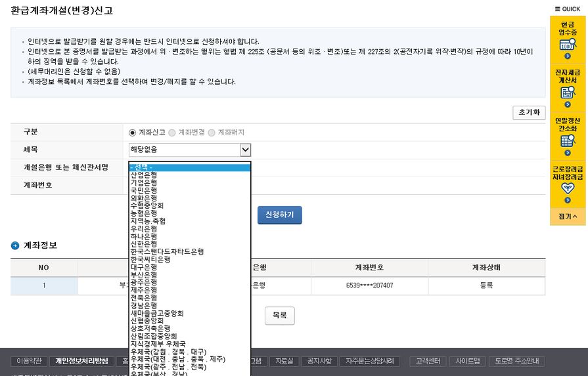This screenshot has width=588, height=376.
Task: Open the 전자세금계산서 quick menu icon
Action: pos(568,86)
